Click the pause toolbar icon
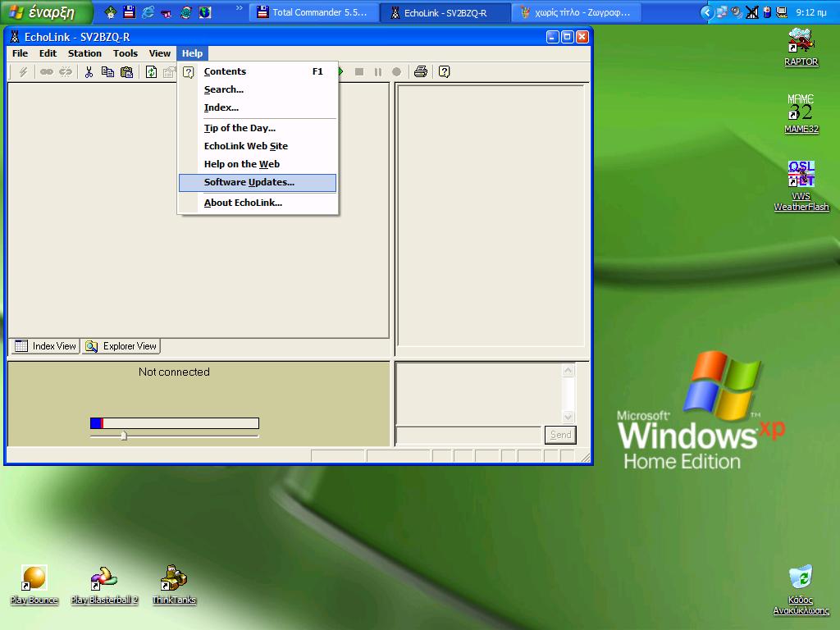 point(378,72)
